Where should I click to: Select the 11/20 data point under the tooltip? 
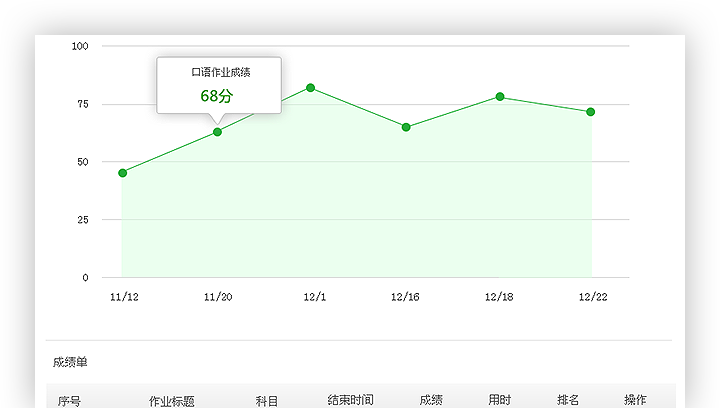(x=217, y=132)
